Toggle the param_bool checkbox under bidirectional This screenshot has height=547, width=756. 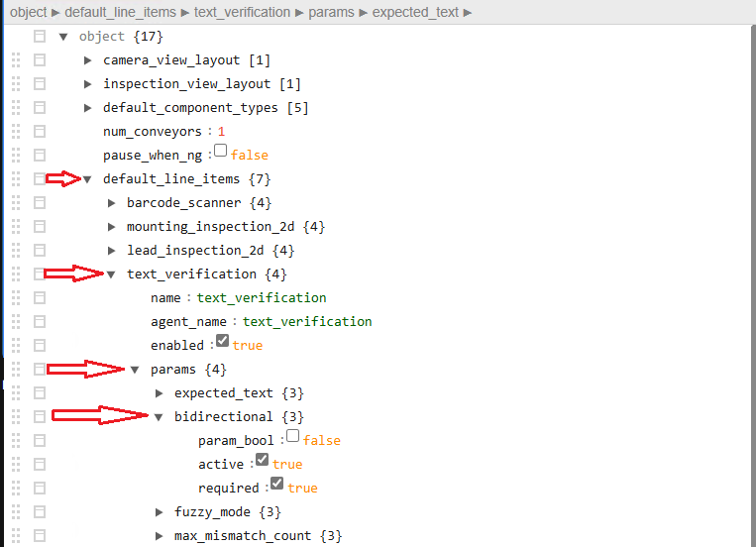click(x=292, y=436)
